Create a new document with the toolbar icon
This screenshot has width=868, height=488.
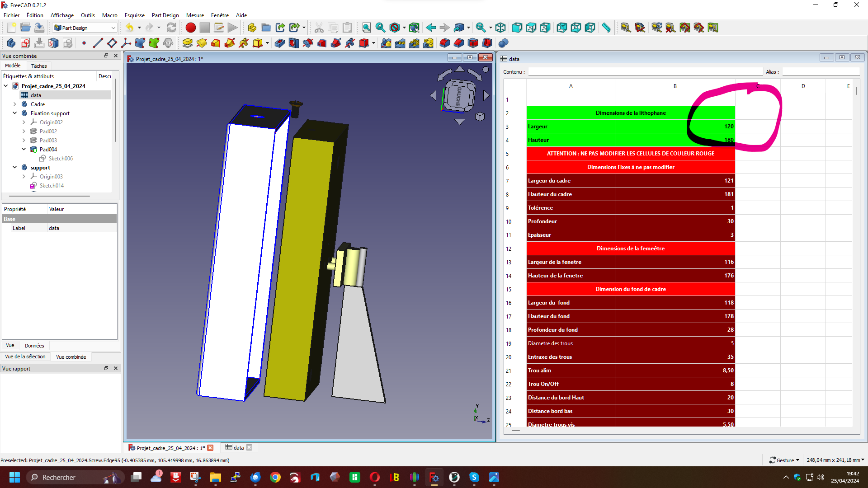(11, 28)
